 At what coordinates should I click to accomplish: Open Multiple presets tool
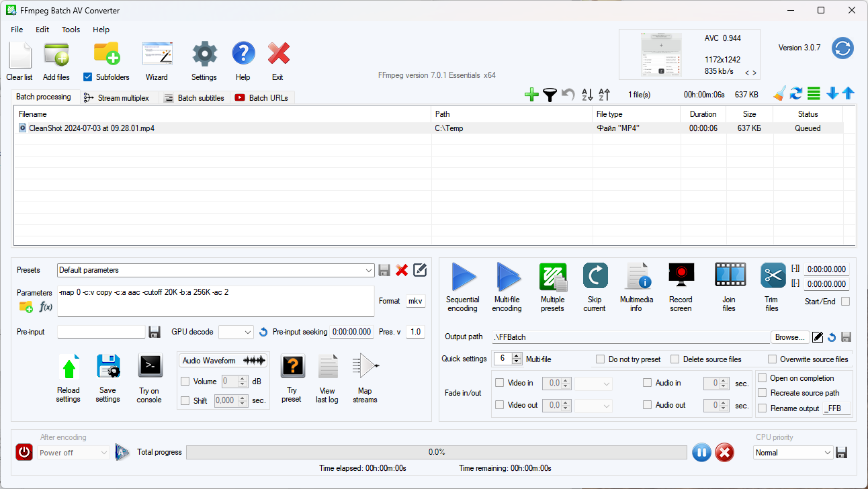point(553,276)
